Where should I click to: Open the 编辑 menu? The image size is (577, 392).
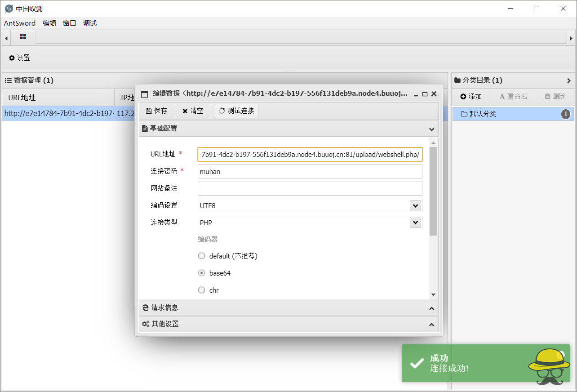pyautogui.click(x=49, y=23)
